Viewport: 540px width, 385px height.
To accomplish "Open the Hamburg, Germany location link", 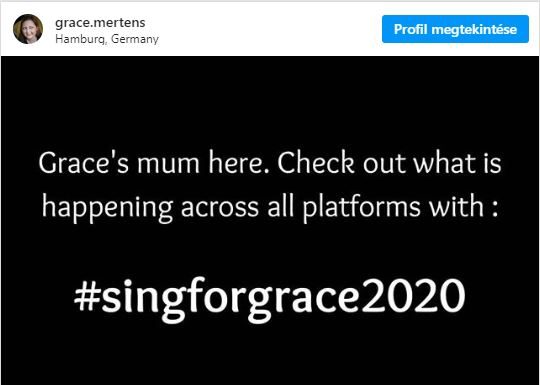I will click(x=107, y=39).
